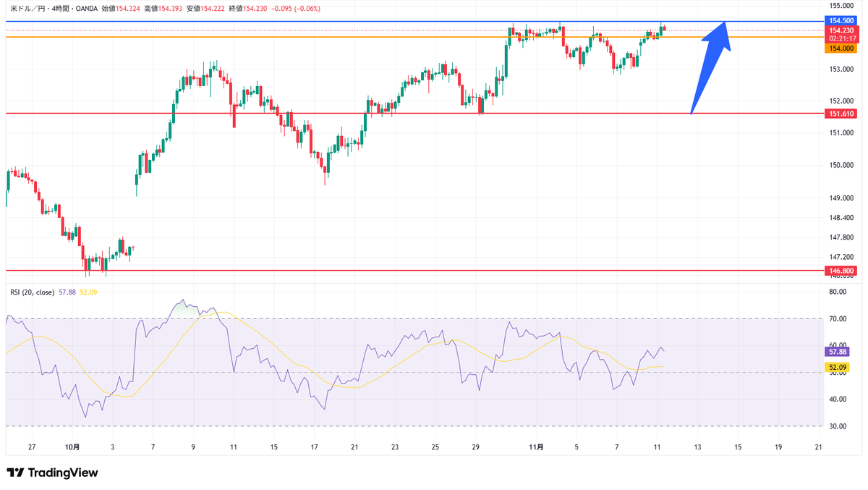
Task: Click the TradingView logo
Action: click(52, 473)
